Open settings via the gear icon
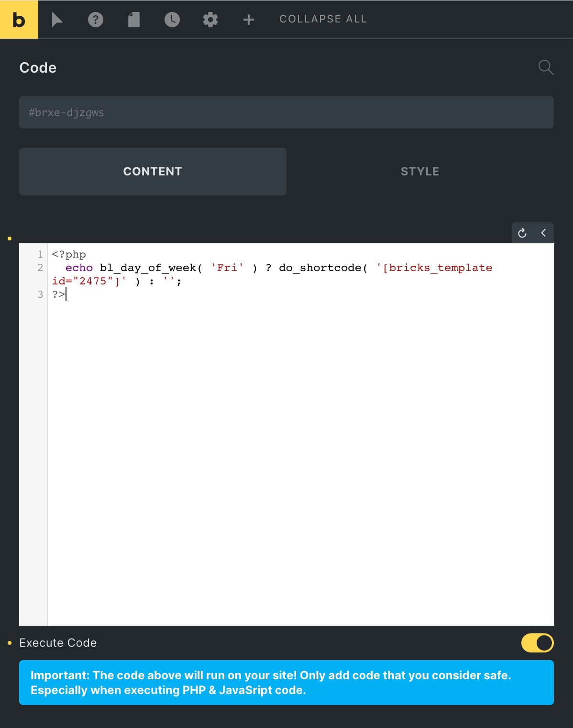 [210, 20]
